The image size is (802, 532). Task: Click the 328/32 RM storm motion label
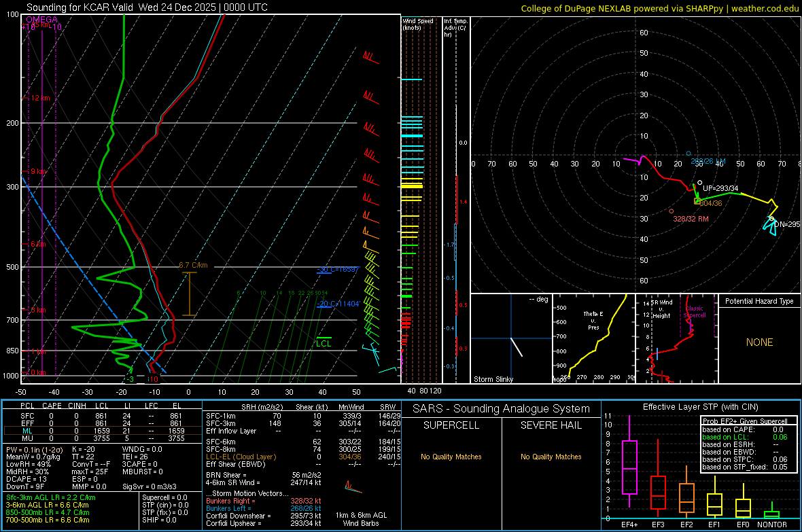tap(691, 218)
